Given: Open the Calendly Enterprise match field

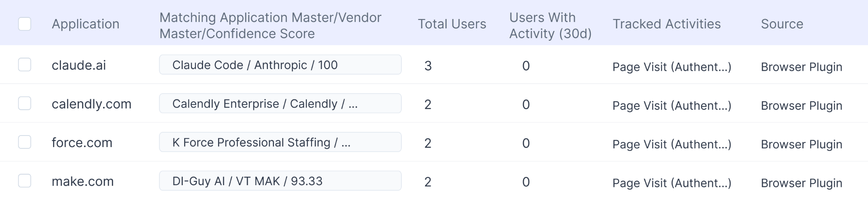Looking at the screenshot, I should [280, 103].
